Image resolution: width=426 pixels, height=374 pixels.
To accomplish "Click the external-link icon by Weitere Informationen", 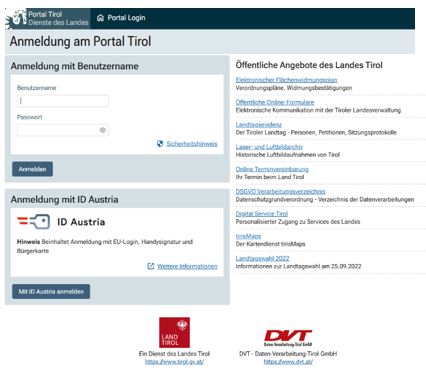I will 151,266.
